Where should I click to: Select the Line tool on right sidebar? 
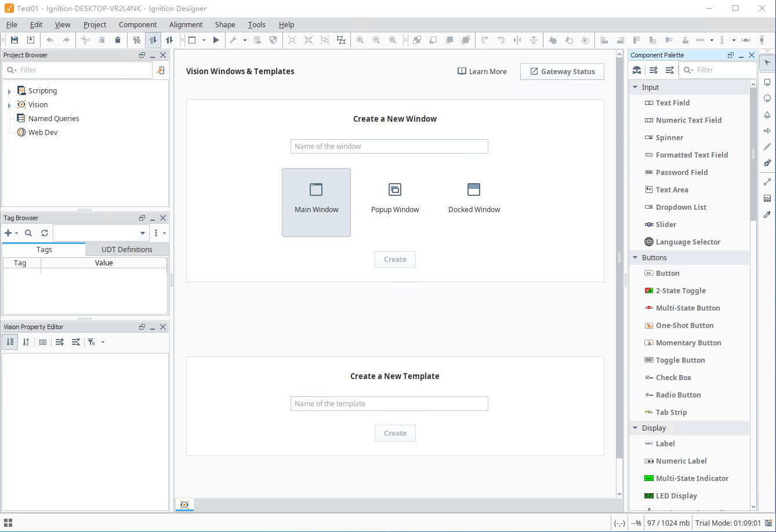point(767,182)
